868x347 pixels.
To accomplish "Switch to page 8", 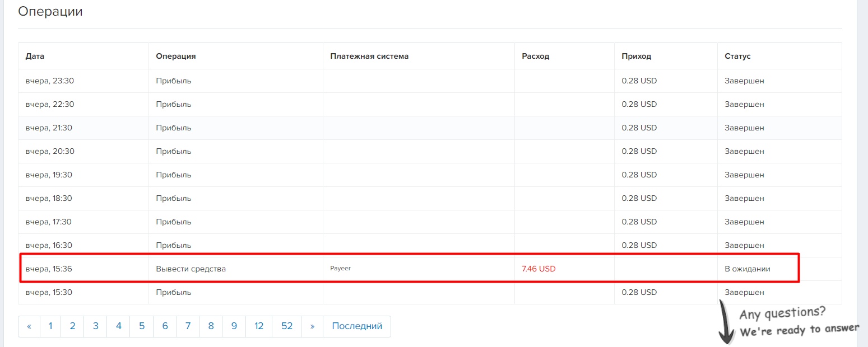I will (x=211, y=326).
